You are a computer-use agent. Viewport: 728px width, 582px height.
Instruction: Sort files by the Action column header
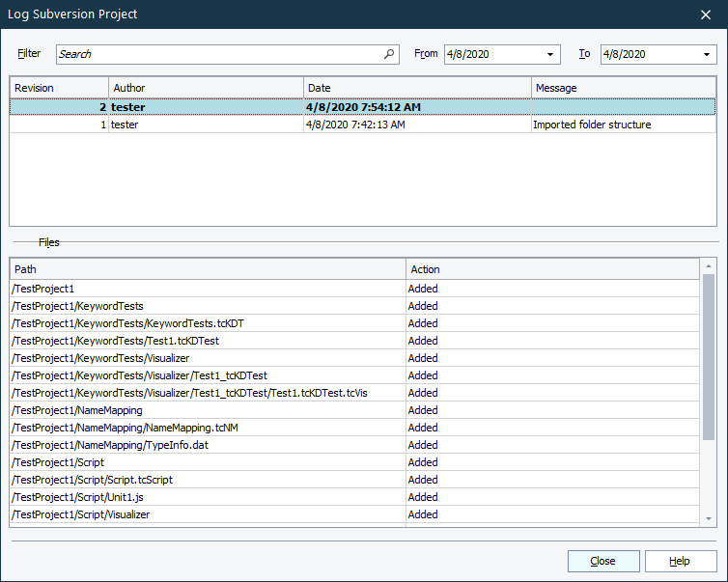[552, 269]
